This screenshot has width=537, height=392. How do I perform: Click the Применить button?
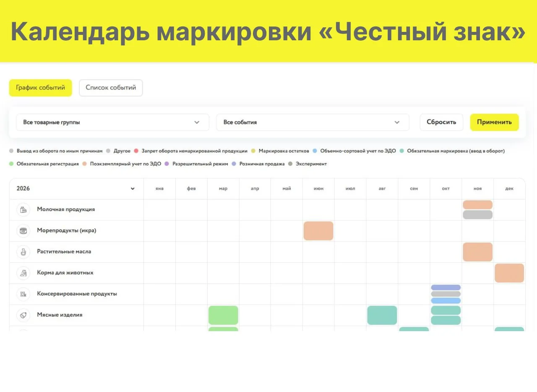coord(494,122)
